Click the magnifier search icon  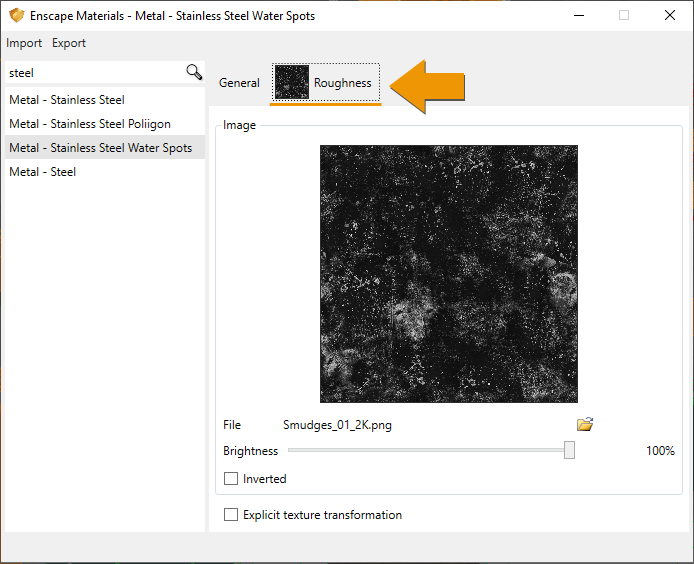(194, 72)
